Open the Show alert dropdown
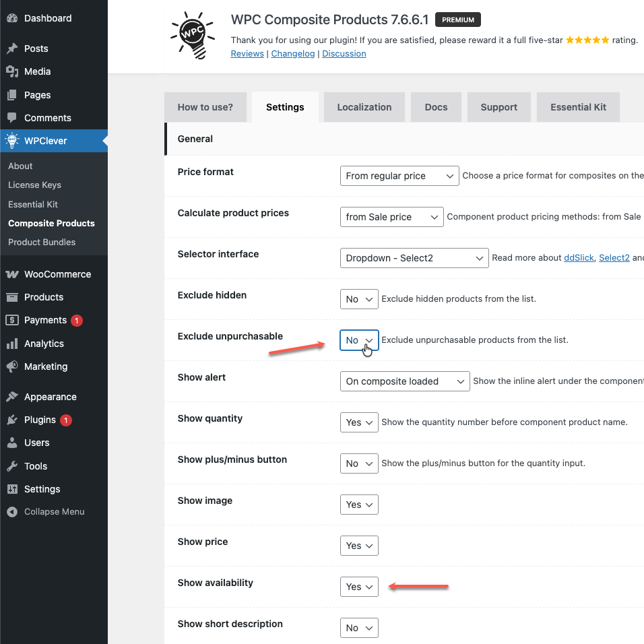Image resolution: width=644 pixels, height=644 pixels. (404, 381)
